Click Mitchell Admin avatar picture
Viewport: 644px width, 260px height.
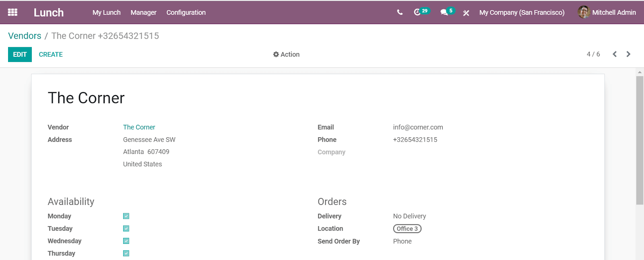(584, 12)
